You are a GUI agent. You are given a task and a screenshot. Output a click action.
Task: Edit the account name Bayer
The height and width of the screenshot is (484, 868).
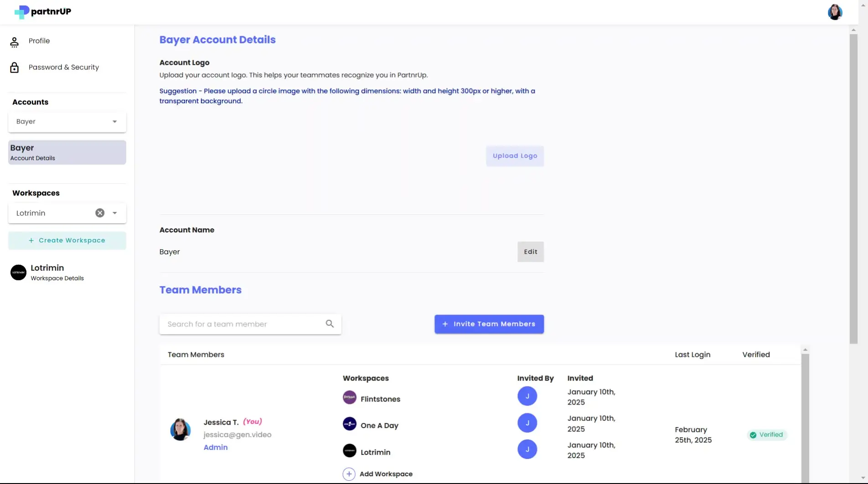pyautogui.click(x=530, y=251)
